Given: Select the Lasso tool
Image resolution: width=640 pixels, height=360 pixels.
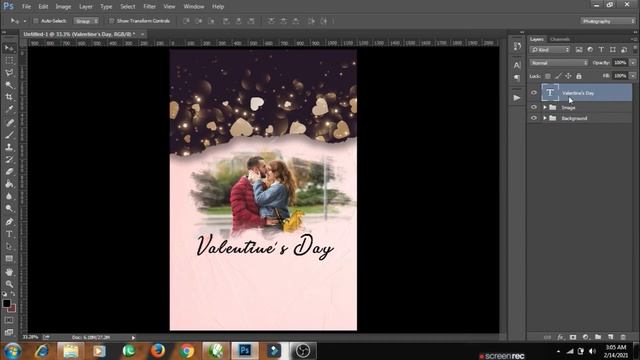Looking at the screenshot, I should 9,73.
